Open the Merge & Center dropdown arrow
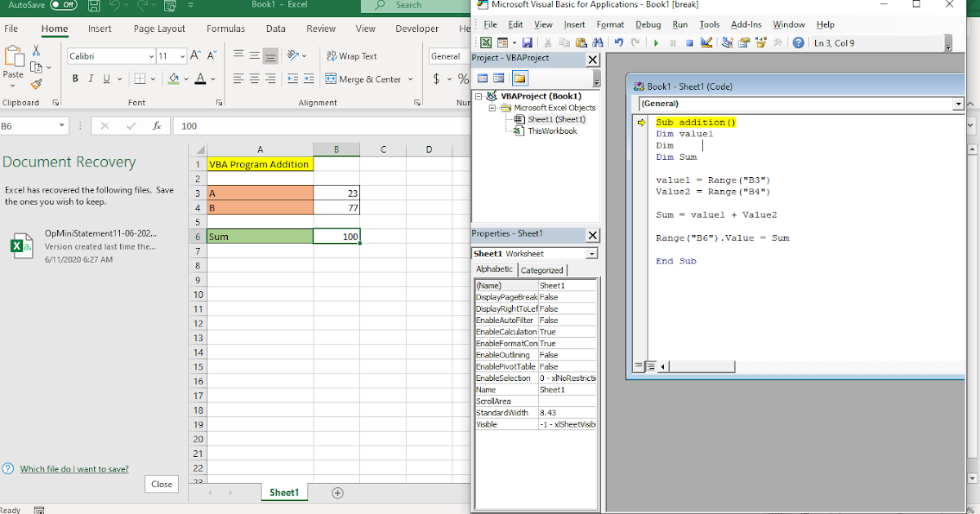 pyautogui.click(x=411, y=80)
